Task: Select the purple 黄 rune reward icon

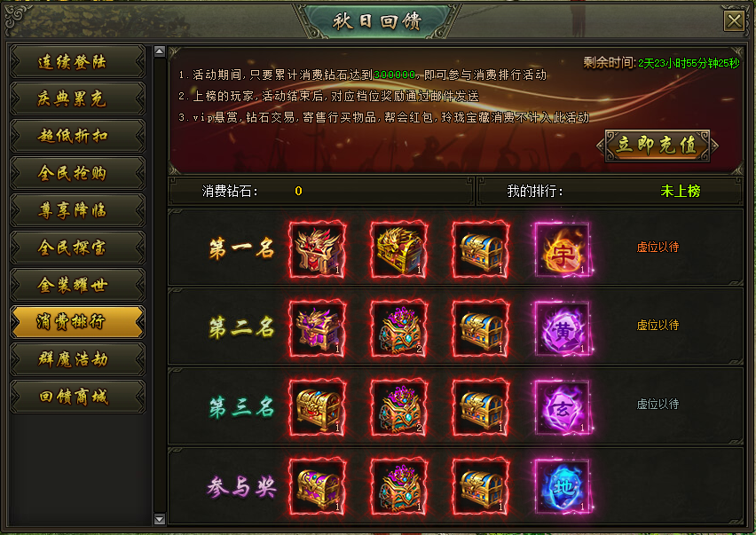Action: click(563, 328)
